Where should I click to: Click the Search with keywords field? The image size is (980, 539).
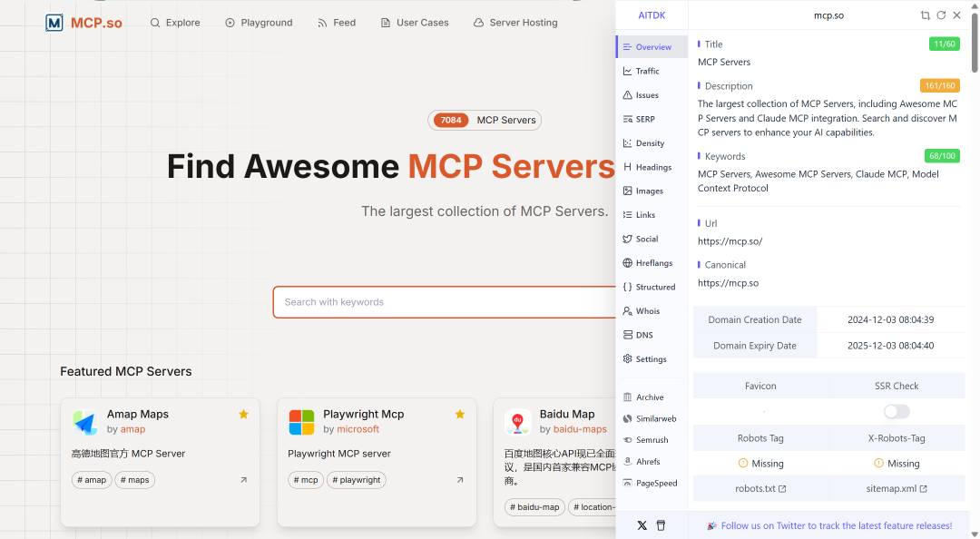click(x=445, y=302)
